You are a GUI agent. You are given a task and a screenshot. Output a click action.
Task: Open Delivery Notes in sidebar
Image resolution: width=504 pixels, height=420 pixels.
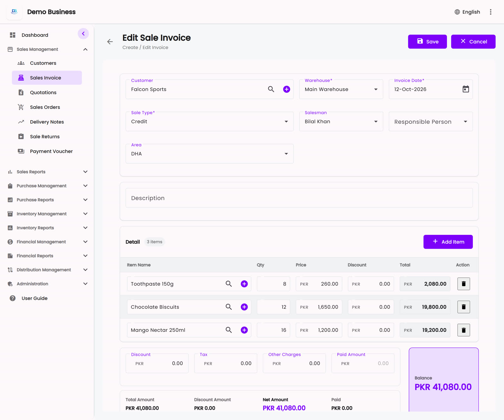tap(47, 122)
